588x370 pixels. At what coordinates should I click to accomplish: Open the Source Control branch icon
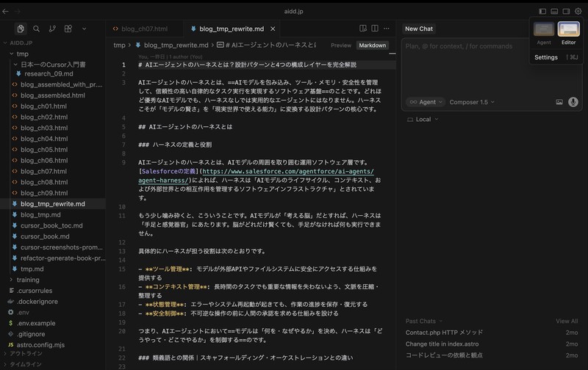52,29
